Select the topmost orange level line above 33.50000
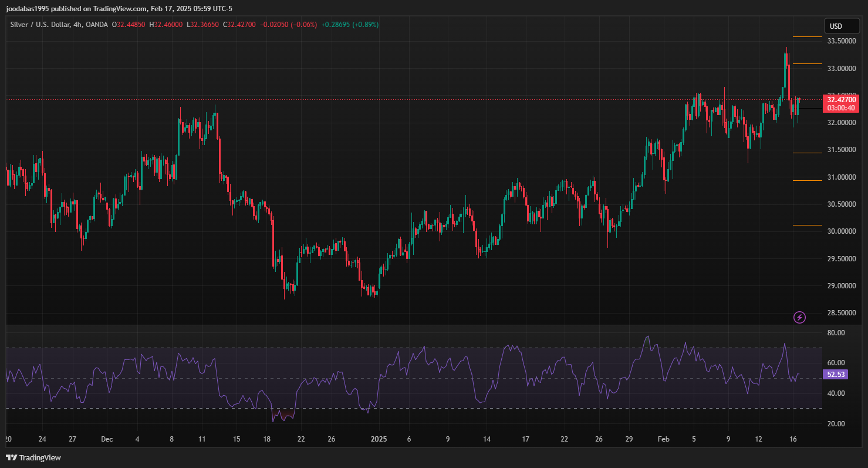 click(x=807, y=36)
